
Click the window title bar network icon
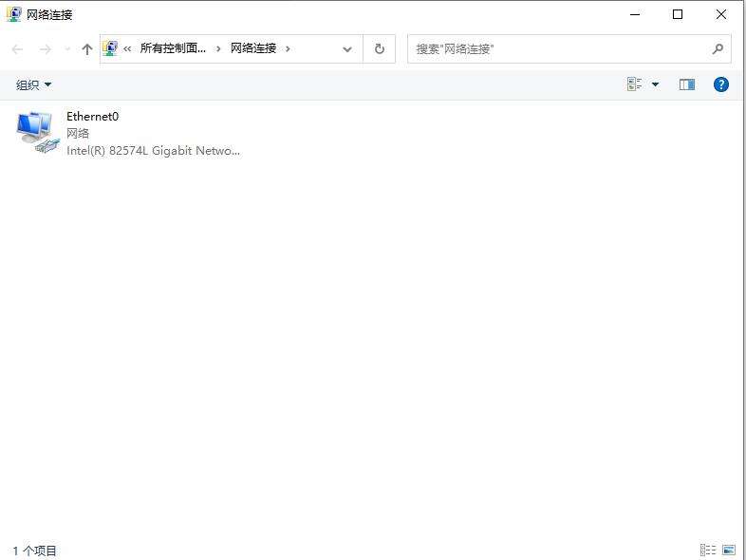tap(14, 14)
